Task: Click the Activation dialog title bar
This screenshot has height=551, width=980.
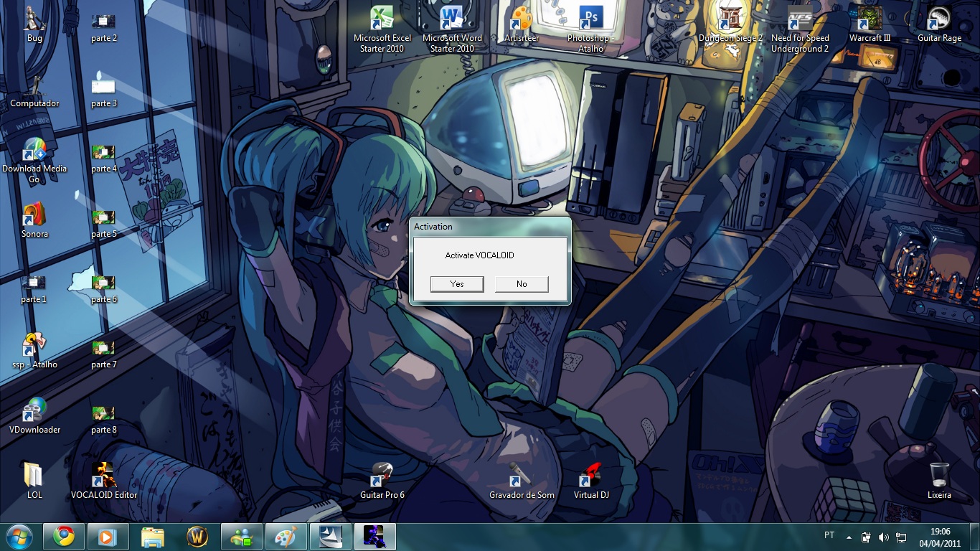Action: point(490,227)
